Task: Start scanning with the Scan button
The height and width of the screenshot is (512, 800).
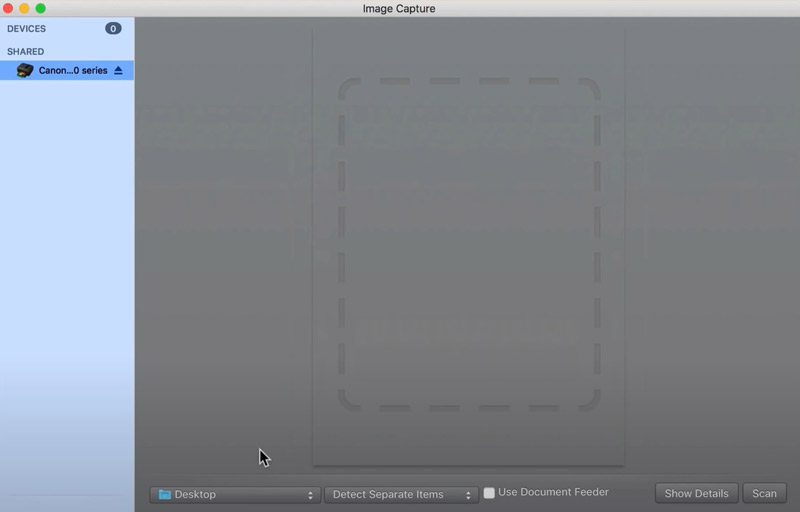Action: coord(764,493)
